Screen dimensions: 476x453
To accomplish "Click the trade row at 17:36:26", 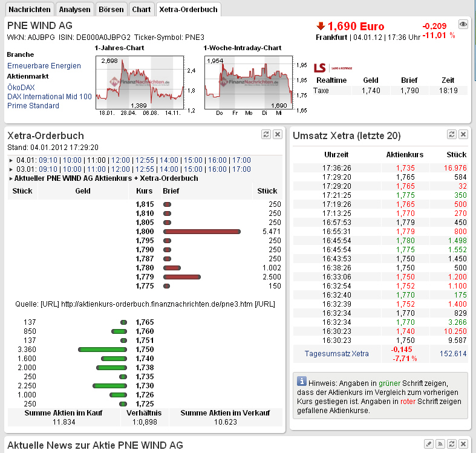I will (x=380, y=168).
